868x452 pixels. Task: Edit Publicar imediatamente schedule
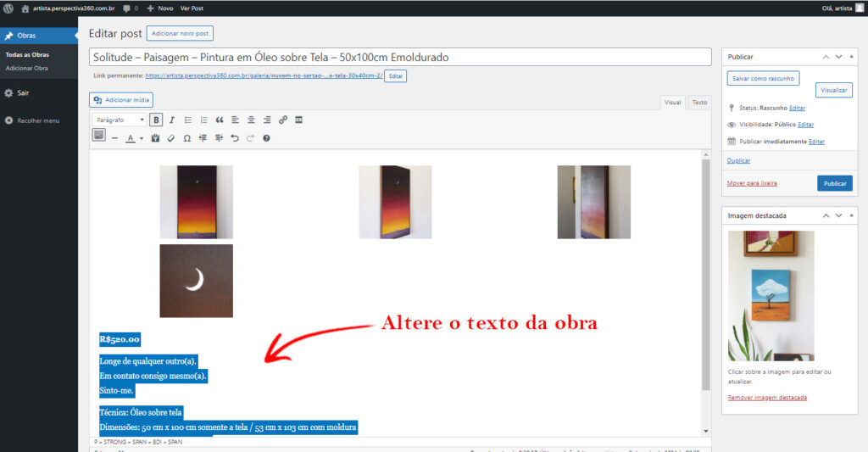(x=816, y=142)
